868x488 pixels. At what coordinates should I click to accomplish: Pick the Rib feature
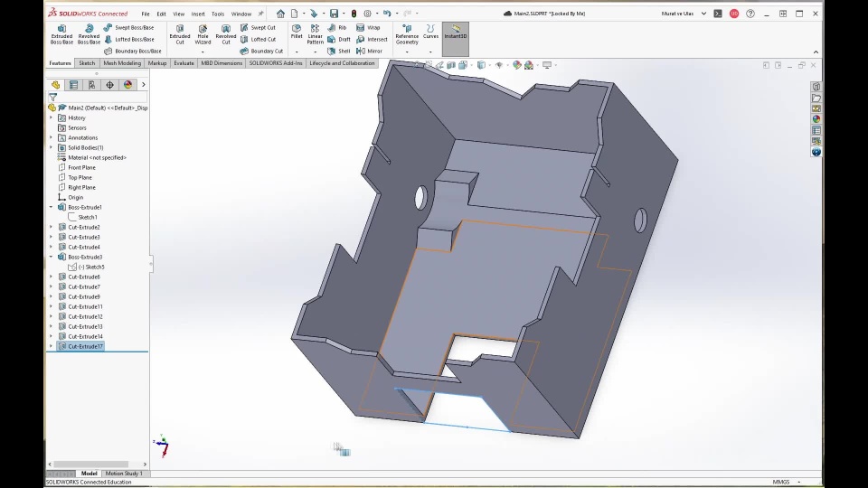click(336, 28)
